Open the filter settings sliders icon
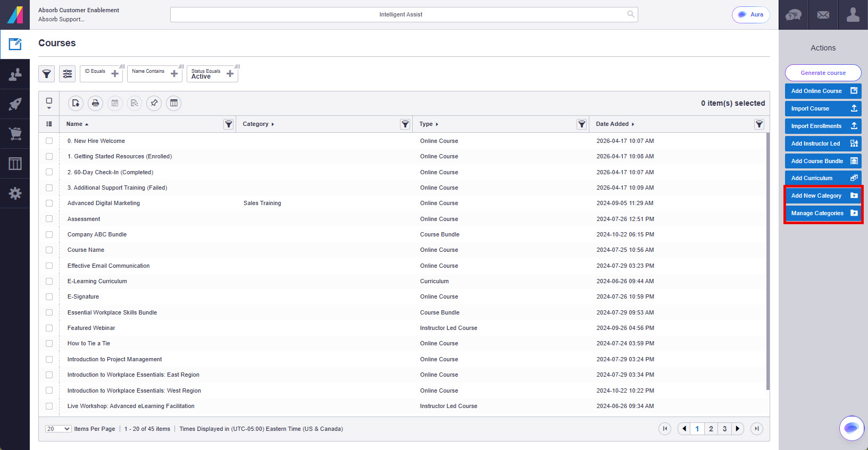The width and height of the screenshot is (868, 450). [x=68, y=74]
